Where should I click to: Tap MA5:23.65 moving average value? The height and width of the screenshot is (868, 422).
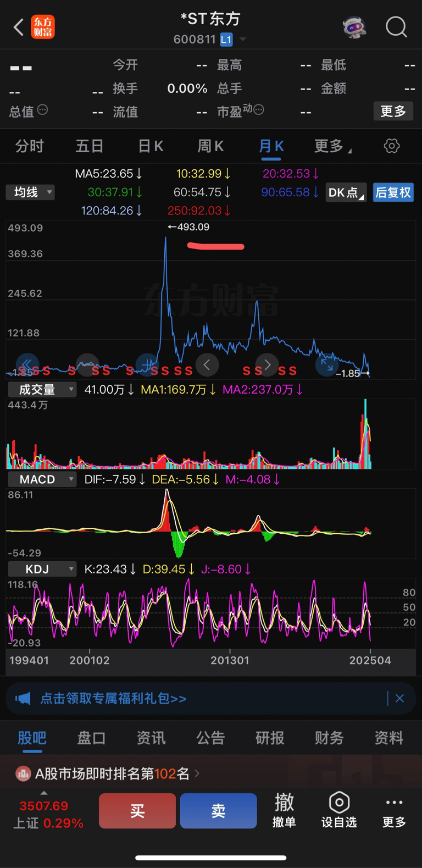[x=109, y=174]
